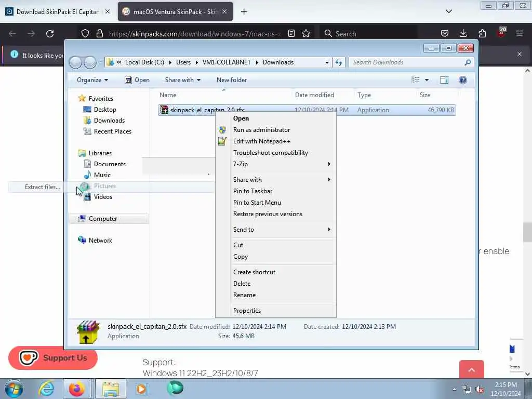Viewport: 532px width, 399px height.
Task: Reload the current Firefox page
Action: pos(50,34)
